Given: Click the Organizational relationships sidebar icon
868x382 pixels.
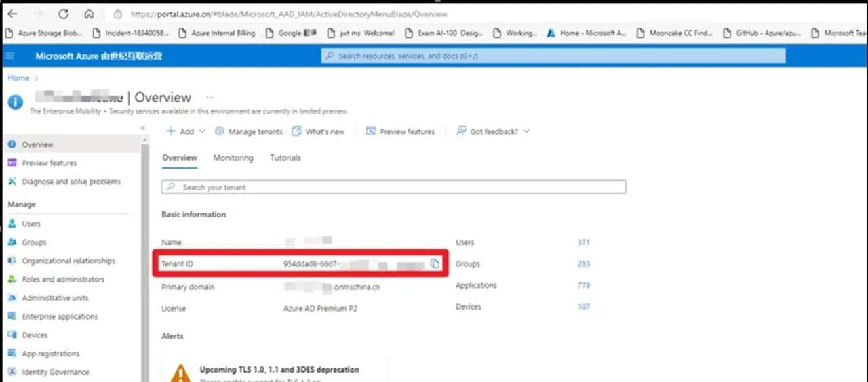Looking at the screenshot, I should coord(12,261).
